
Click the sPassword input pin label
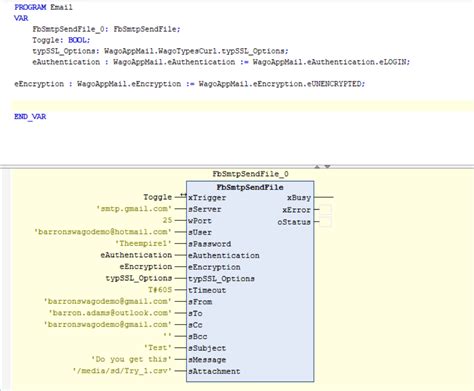pyautogui.click(x=209, y=244)
